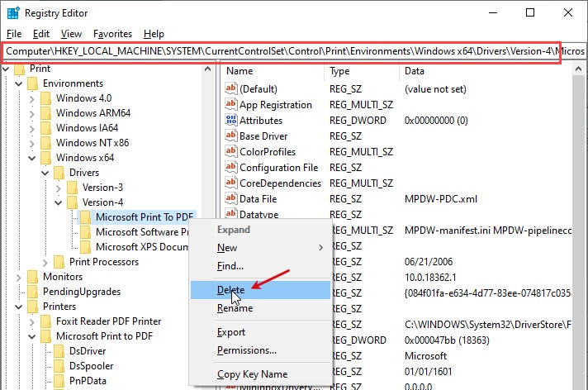Image resolution: width=588 pixels, height=390 pixels.
Task: Collapse the Version-4 node
Action: coord(59,202)
